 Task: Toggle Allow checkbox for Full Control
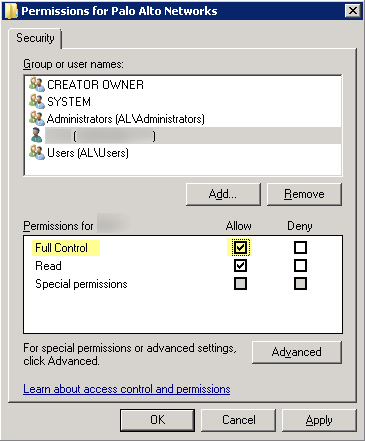click(x=240, y=248)
